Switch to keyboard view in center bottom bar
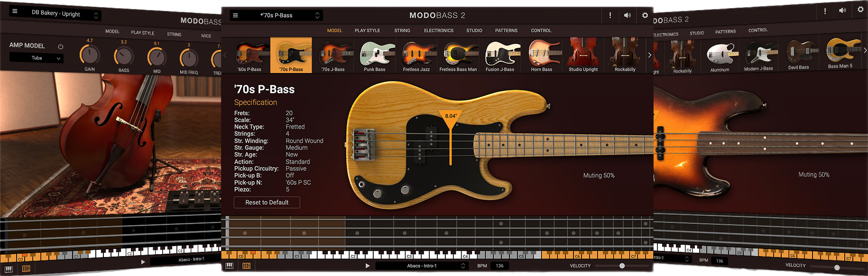Screen dimensions: 868x276 (x=230, y=266)
